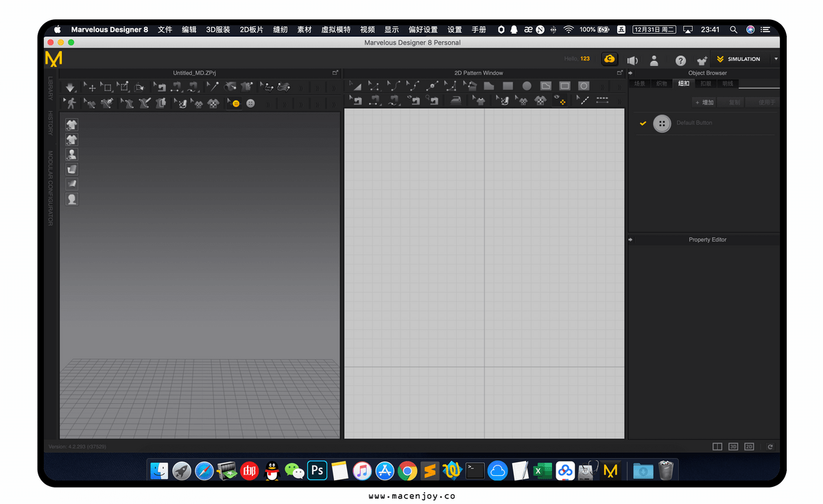The image size is (823, 504).
Task: Click the garment plus icon in top bar
Action: (x=702, y=60)
